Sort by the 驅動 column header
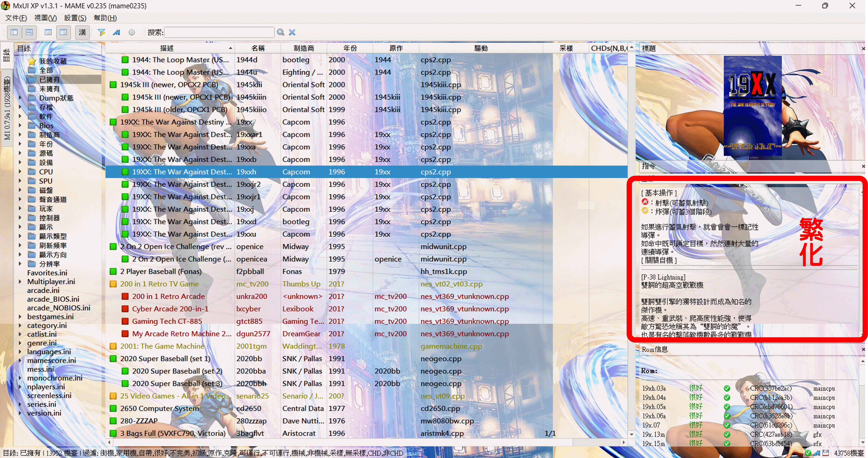This screenshot has width=868, height=458. pyautogui.click(x=481, y=48)
